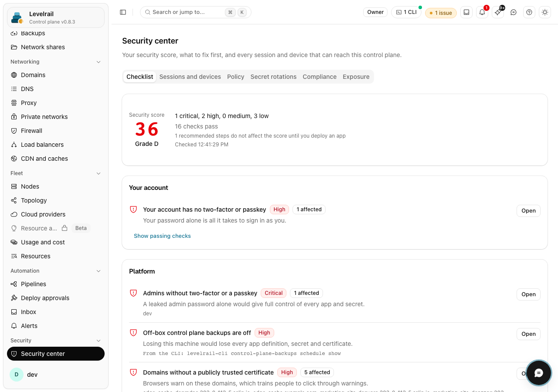Image resolution: width=558 pixels, height=392 pixels.
Task: Open the inbox tray icon in header
Action: pyautogui.click(x=466, y=12)
